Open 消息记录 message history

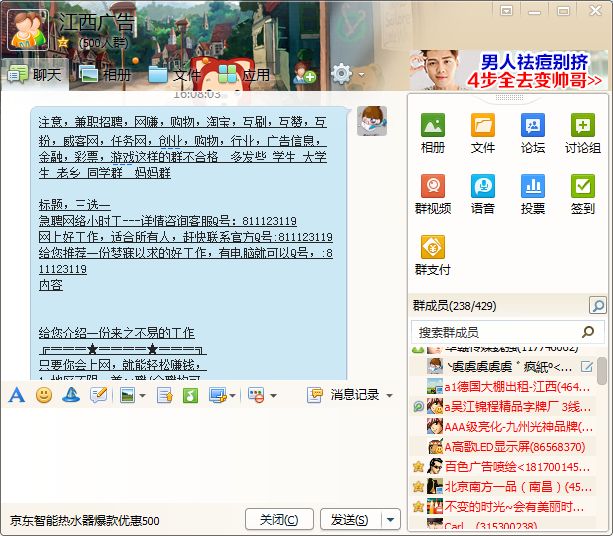pyautogui.click(x=344, y=395)
